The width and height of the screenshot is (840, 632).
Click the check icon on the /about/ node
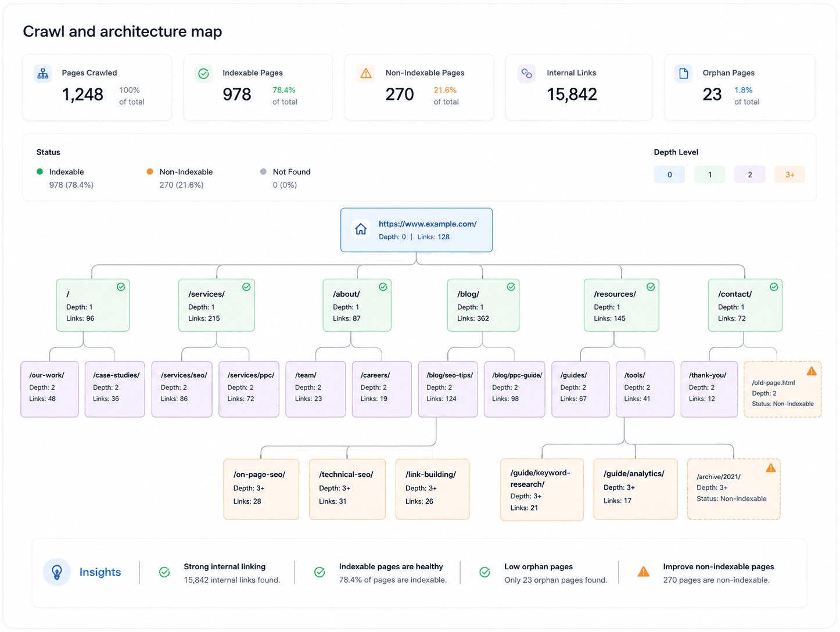pyautogui.click(x=383, y=287)
